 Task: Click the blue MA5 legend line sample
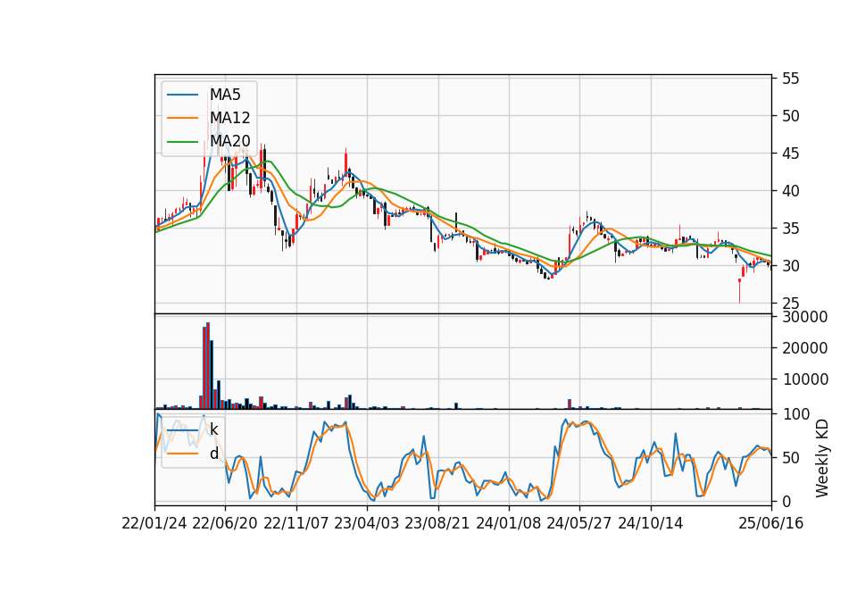[182, 95]
